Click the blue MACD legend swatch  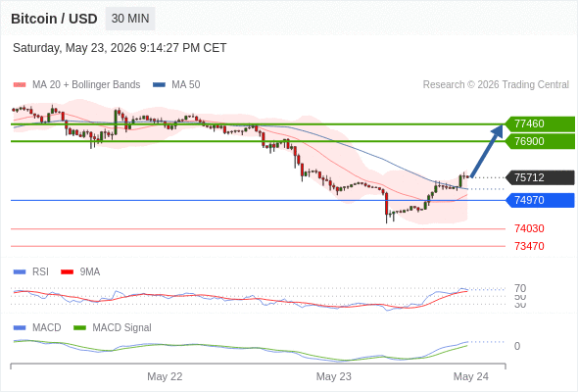[20, 328]
